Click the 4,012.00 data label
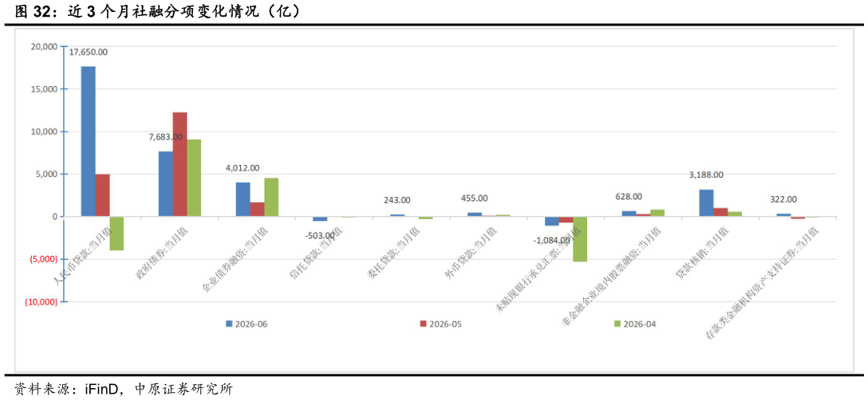The width and height of the screenshot is (868, 400). point(243,167)
